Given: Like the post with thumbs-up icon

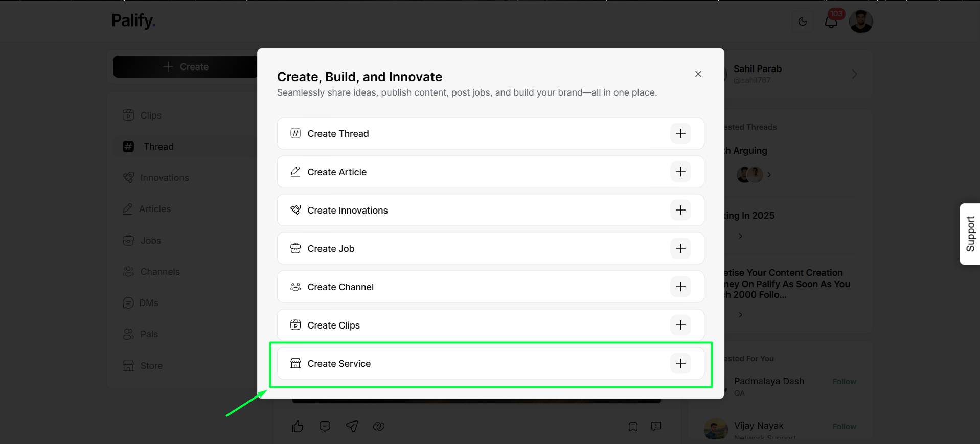Looking at the screenshot, I should 298,426.
